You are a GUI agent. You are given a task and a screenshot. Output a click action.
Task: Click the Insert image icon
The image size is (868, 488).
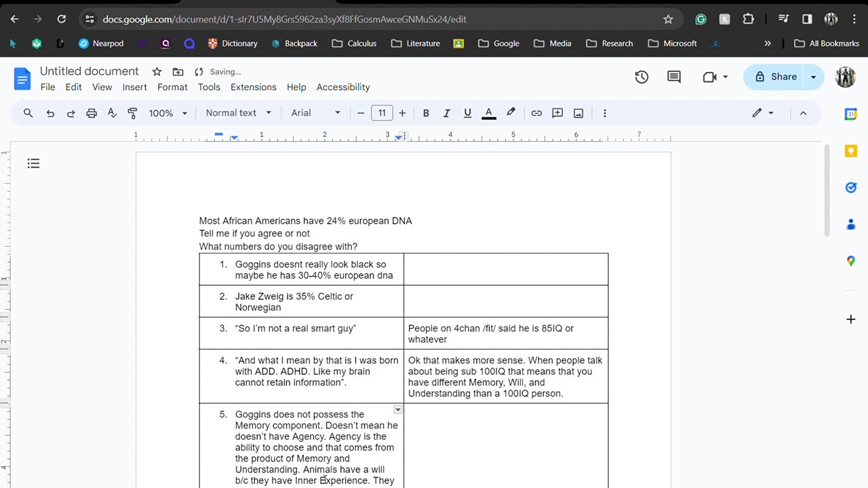(x=578, y=113)
